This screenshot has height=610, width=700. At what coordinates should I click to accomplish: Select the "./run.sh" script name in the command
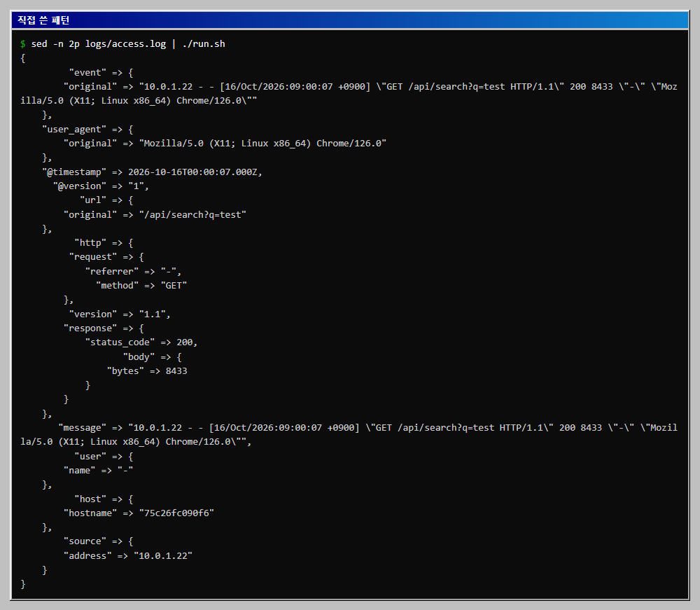tap(204, 43)
